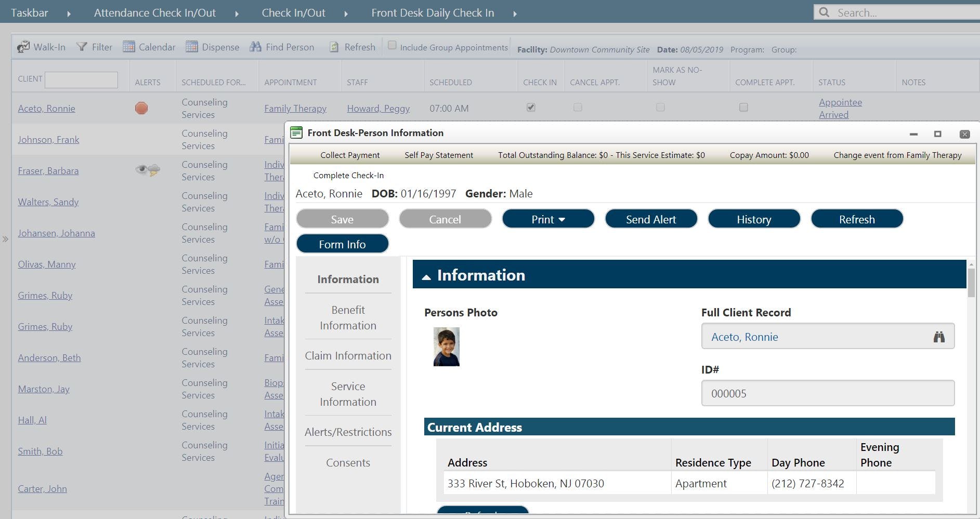Enable Include Group Appointments
The width and height of the screenshot is (980, 519).
(392, 46)
